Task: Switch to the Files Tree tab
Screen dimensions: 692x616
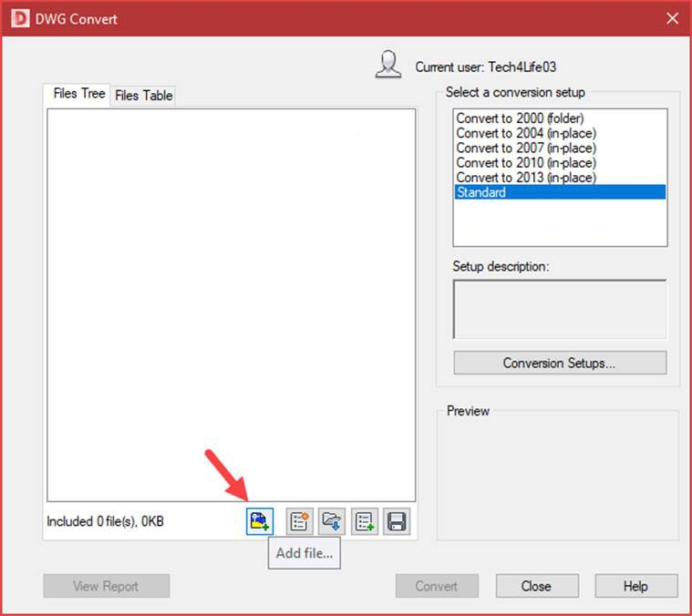Action: [x=78, y=94]
